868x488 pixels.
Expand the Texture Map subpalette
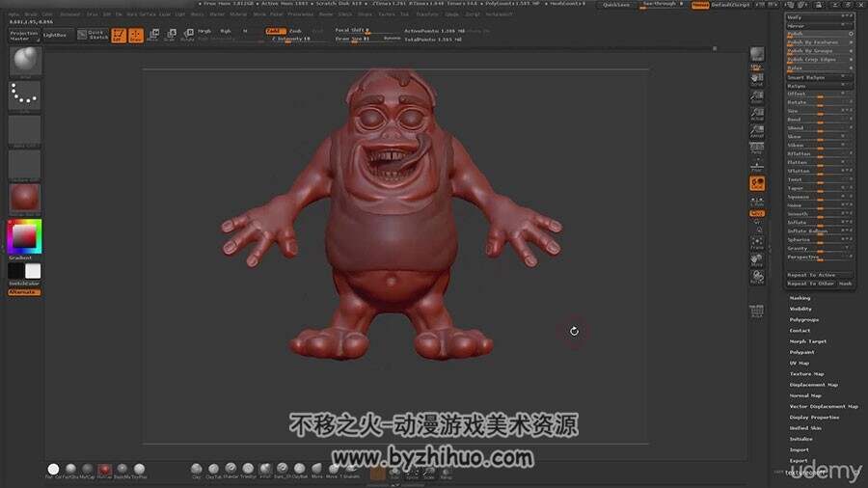806,374
